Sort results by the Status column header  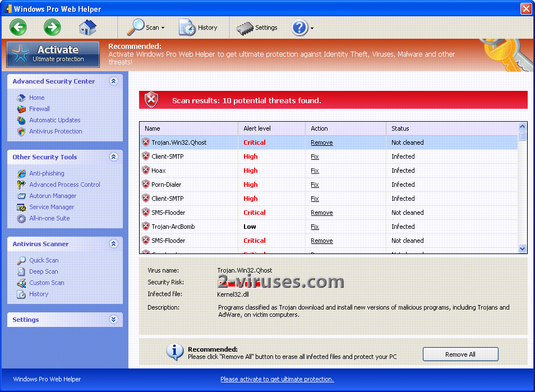(x=452, y=128)
